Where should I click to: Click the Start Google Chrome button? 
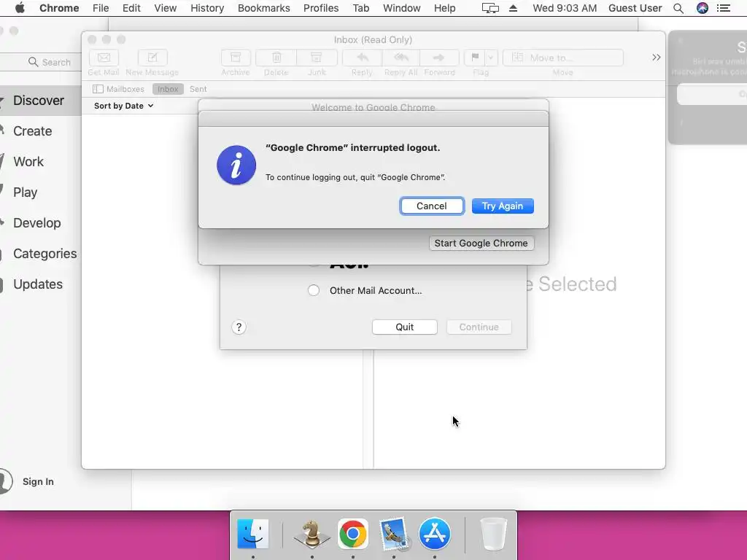pos(481,244)
